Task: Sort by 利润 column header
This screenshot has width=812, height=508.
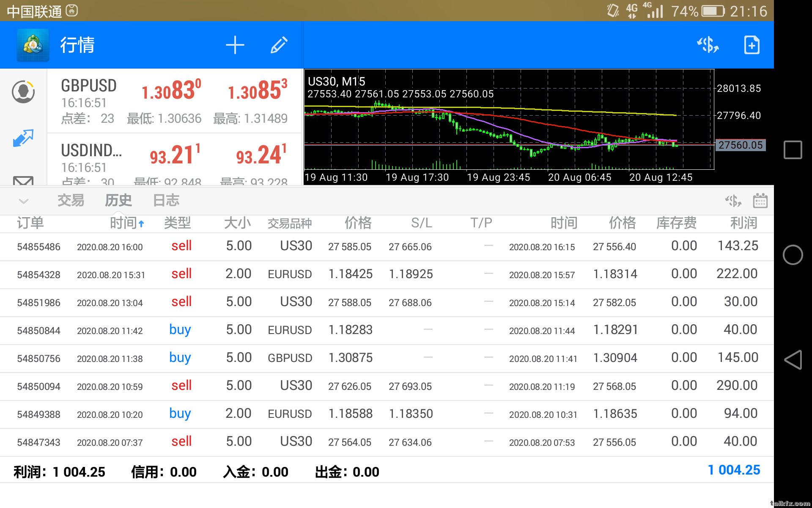Action: [744, 223]
